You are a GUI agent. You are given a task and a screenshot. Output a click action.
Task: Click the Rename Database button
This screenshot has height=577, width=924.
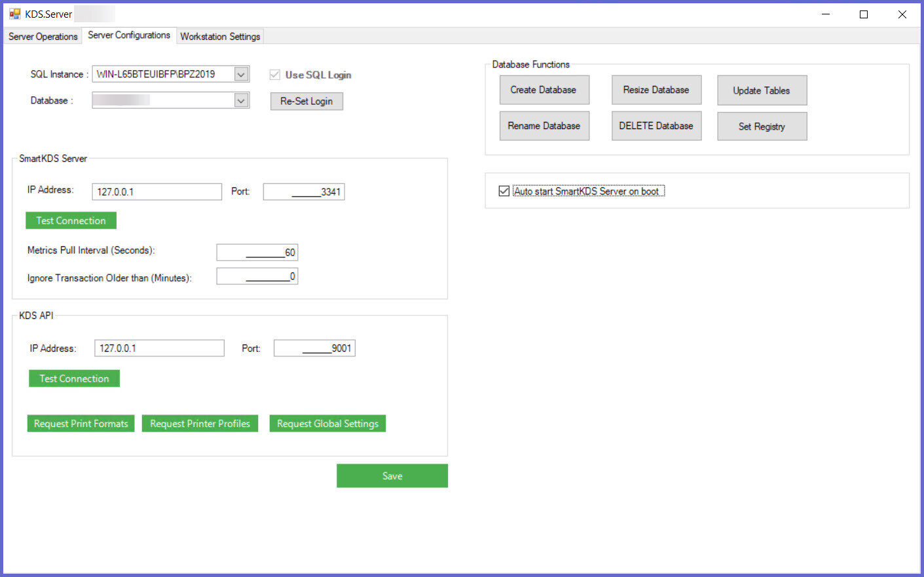coord(544,126)
